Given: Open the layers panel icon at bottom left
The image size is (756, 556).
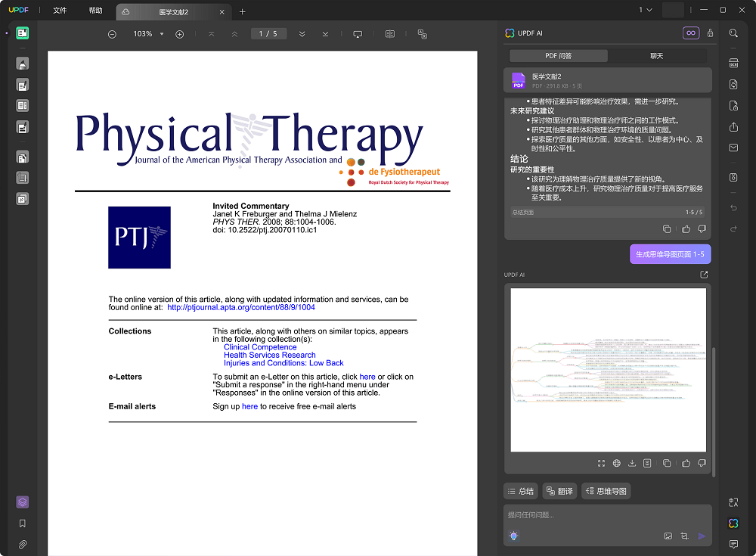Looking at the screenshot, I should click(22, 502).
